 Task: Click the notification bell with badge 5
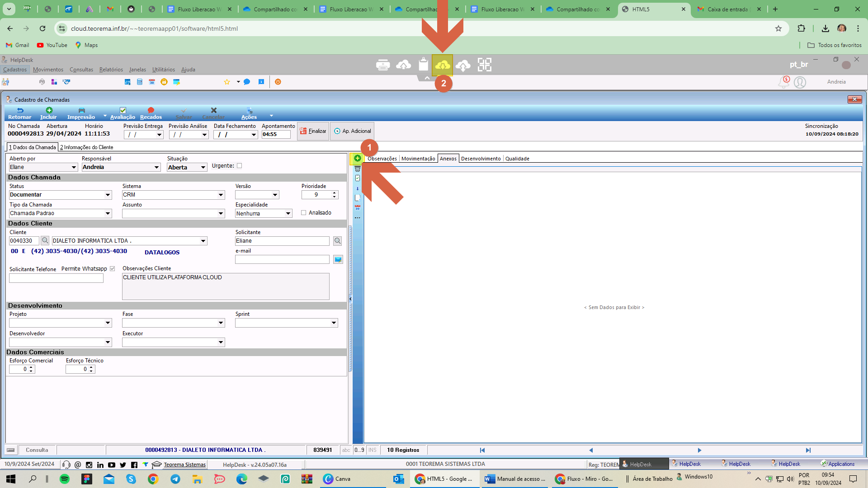pyautogui.click(x=783, y=82)
